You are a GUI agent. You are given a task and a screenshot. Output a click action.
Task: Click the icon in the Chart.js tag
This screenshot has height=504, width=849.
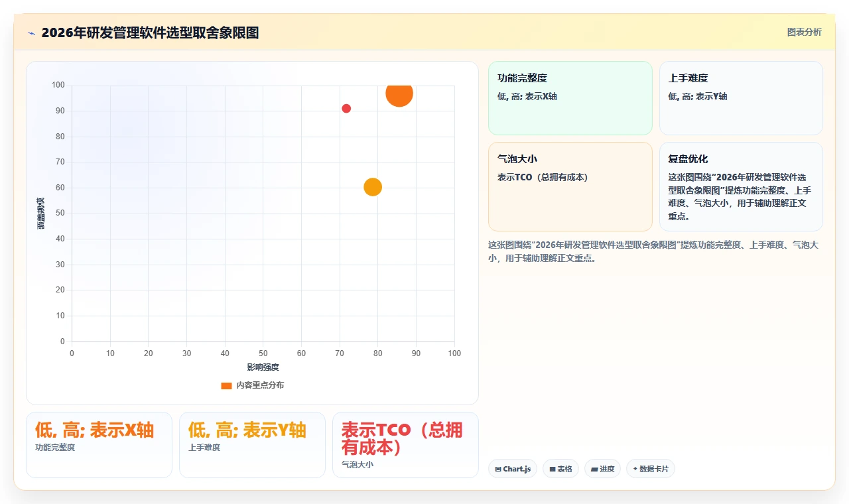point(498,469)
